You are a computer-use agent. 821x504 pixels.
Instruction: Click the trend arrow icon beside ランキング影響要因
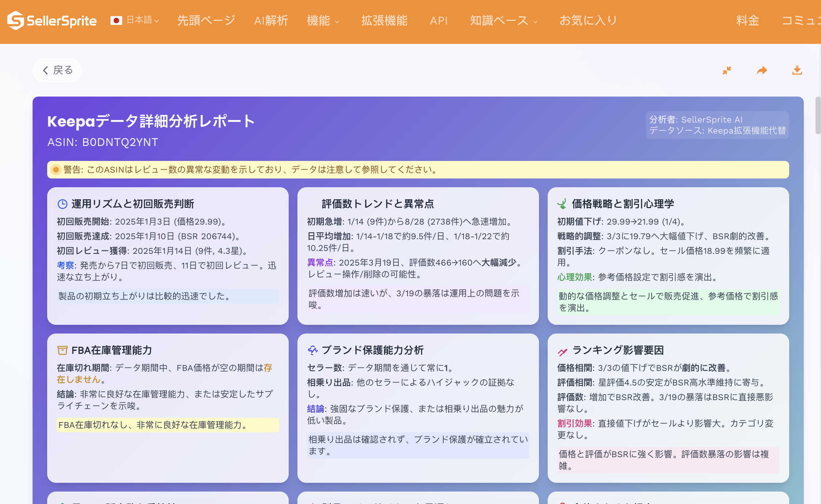[x=562, y=352]
